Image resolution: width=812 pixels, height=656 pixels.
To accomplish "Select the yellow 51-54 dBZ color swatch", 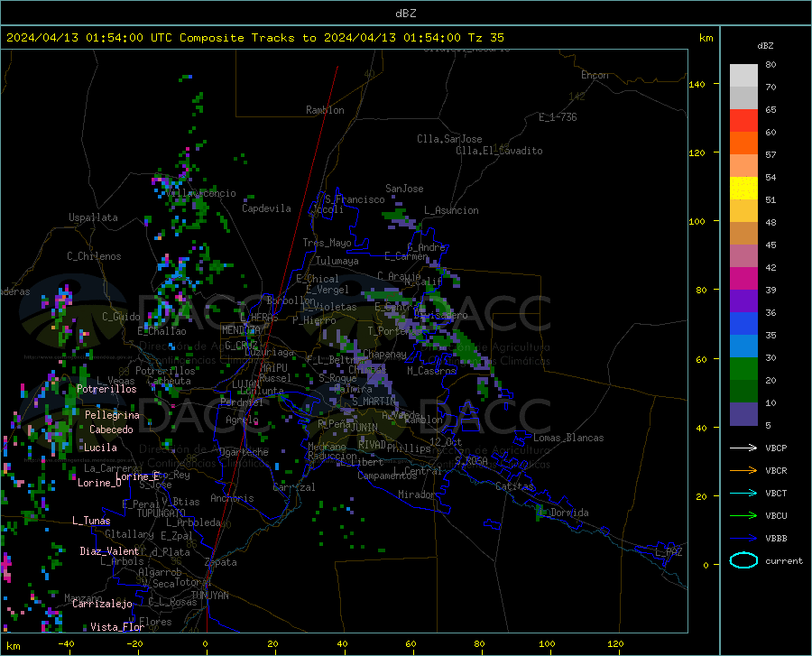I will tap(743, 189).
